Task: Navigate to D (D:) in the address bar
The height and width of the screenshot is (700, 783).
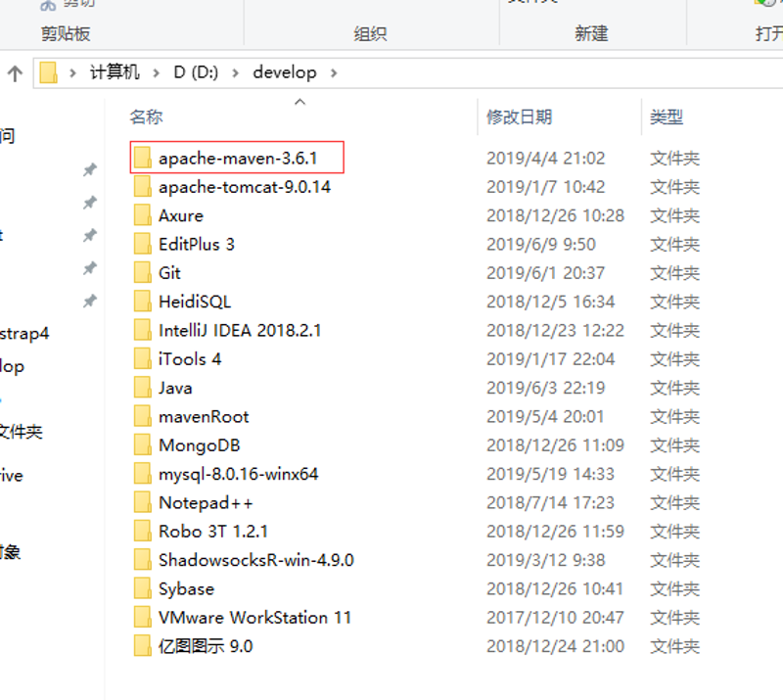Action: 196,72
